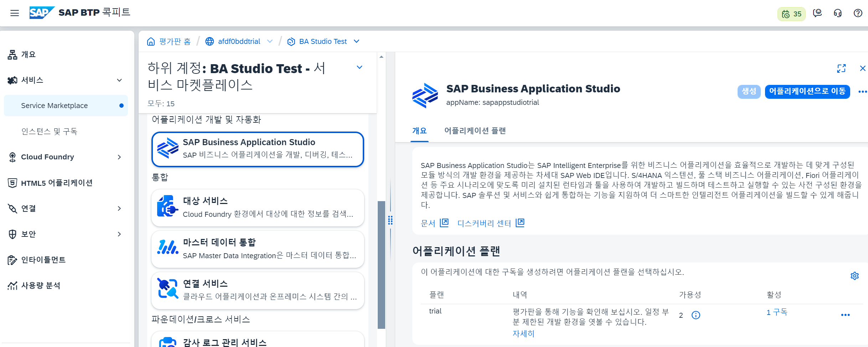Open the trial days remaining indicator showing 35

791,14
